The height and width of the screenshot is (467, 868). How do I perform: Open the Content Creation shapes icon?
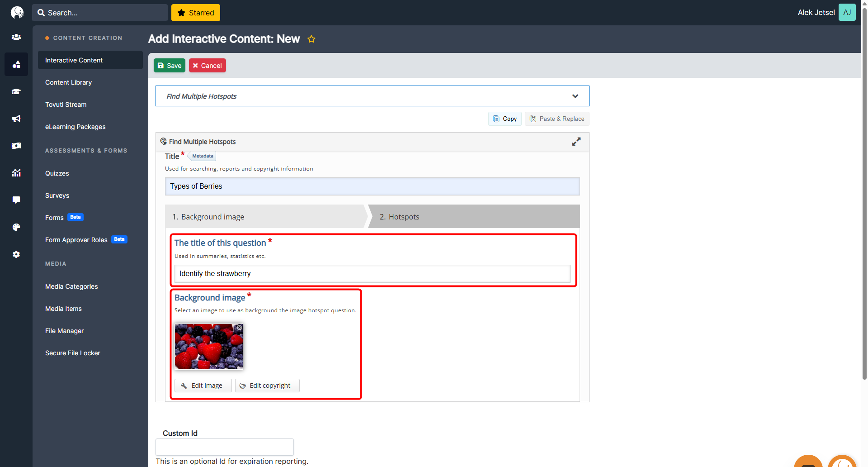click(16, 64)
